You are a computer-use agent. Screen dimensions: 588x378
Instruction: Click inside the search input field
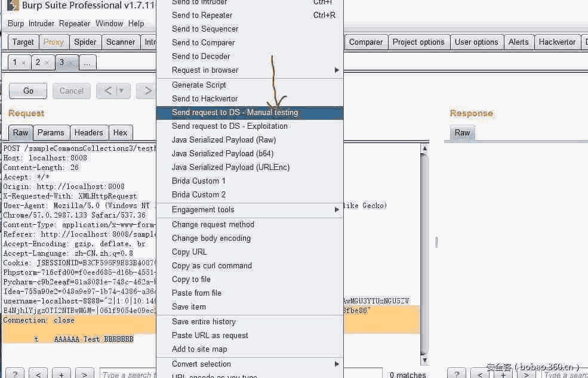[128, 374]
